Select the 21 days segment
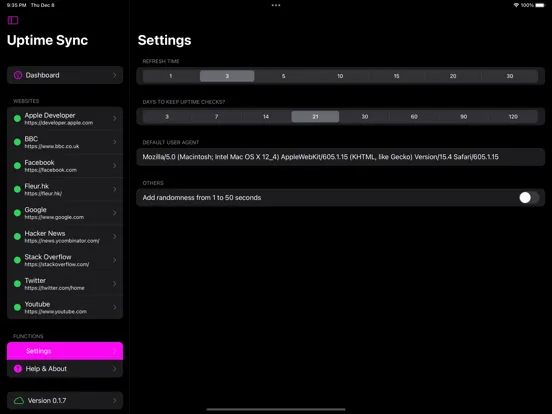 click(315, 117)
